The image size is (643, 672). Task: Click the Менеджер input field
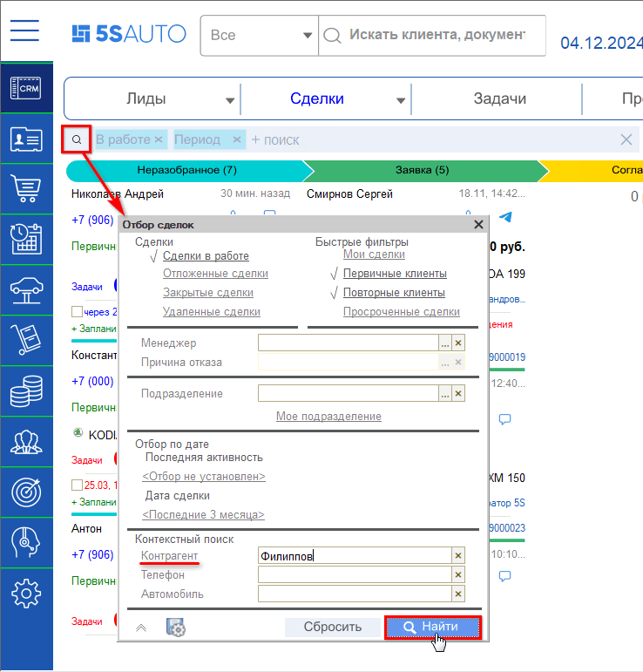[x=349, y=343]
